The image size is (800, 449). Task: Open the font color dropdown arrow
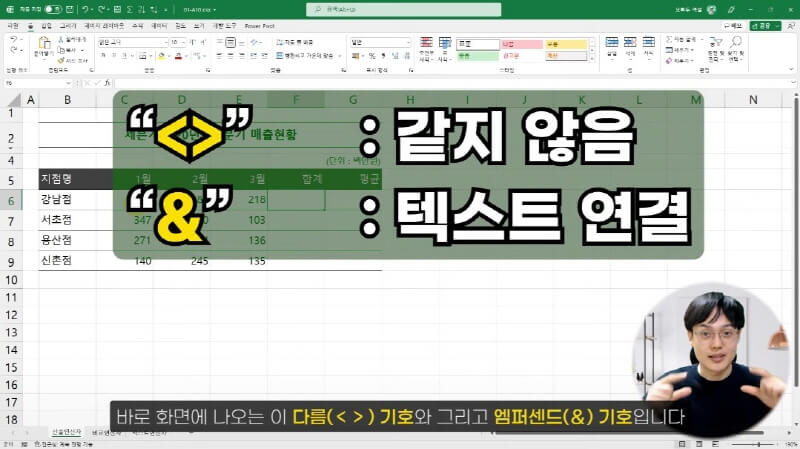coord(186,56)
